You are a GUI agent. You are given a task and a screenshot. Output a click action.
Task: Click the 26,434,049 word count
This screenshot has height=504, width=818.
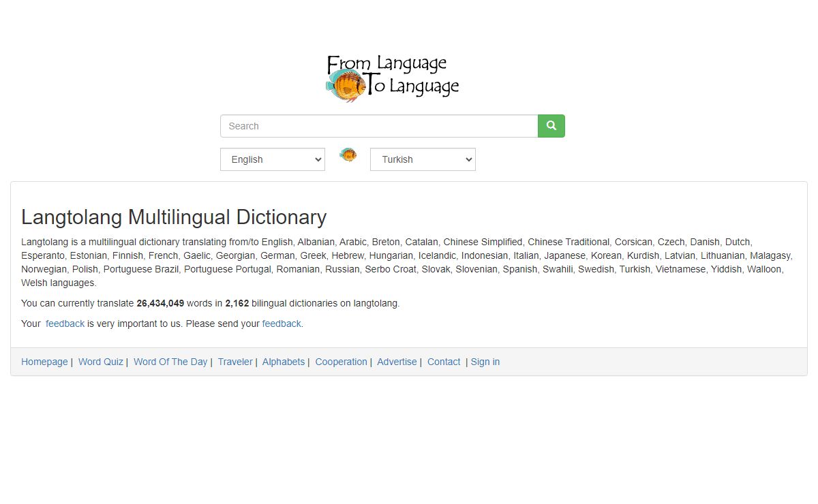[x=160, y=303]
